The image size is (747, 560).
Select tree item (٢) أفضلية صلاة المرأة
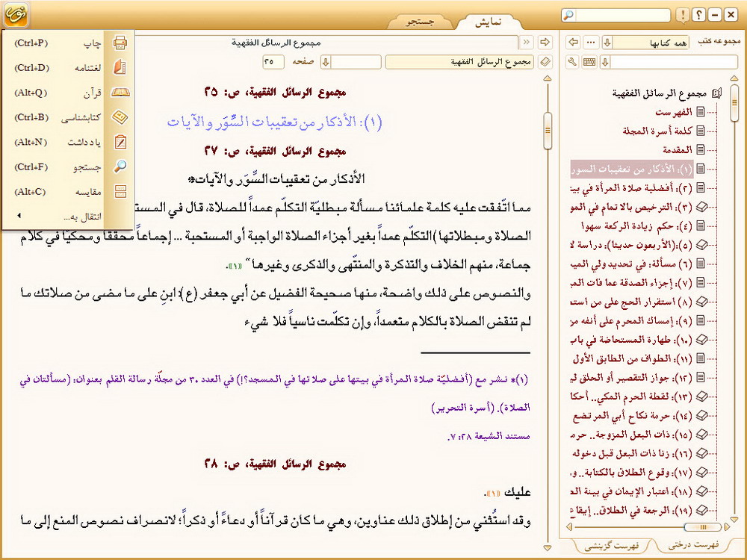[x=632, y=187]
